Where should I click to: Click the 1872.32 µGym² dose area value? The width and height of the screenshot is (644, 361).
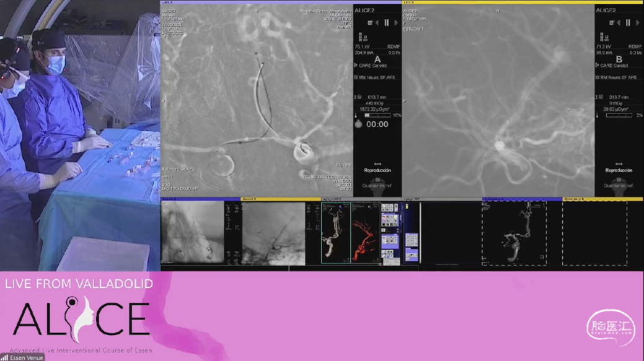pos(373,109)
